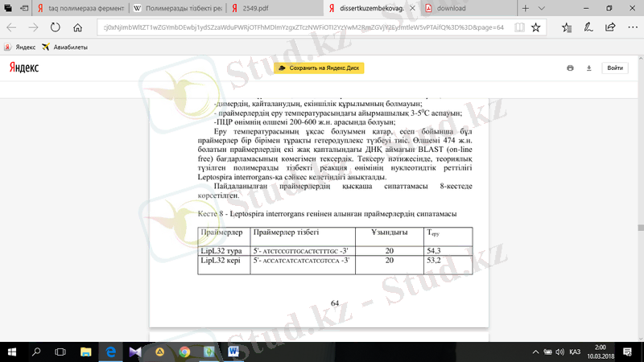644x362 pixels.
Task: Open the volume control
Action: click(559, 352)
